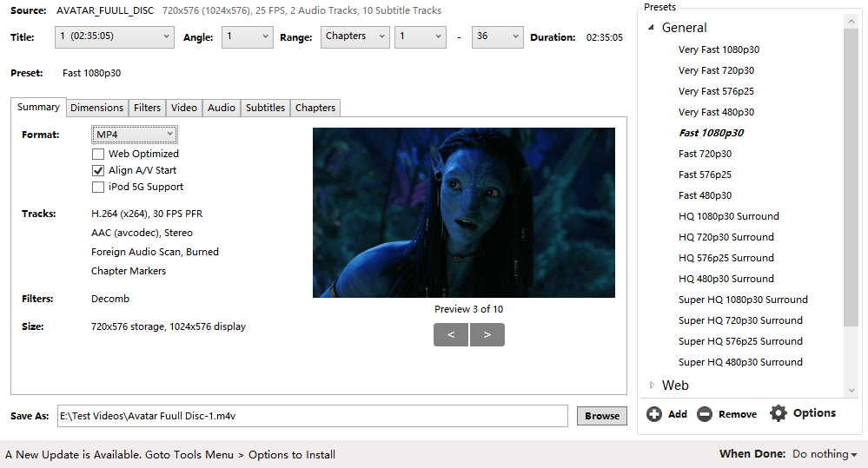The image size is (868, 468).
Task: Click the Add preset label
Action: point(677,414)
